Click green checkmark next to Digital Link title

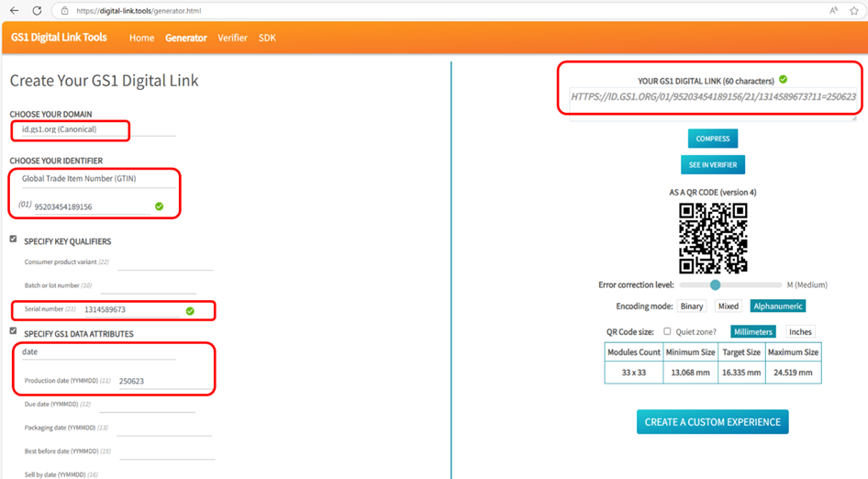783,80
